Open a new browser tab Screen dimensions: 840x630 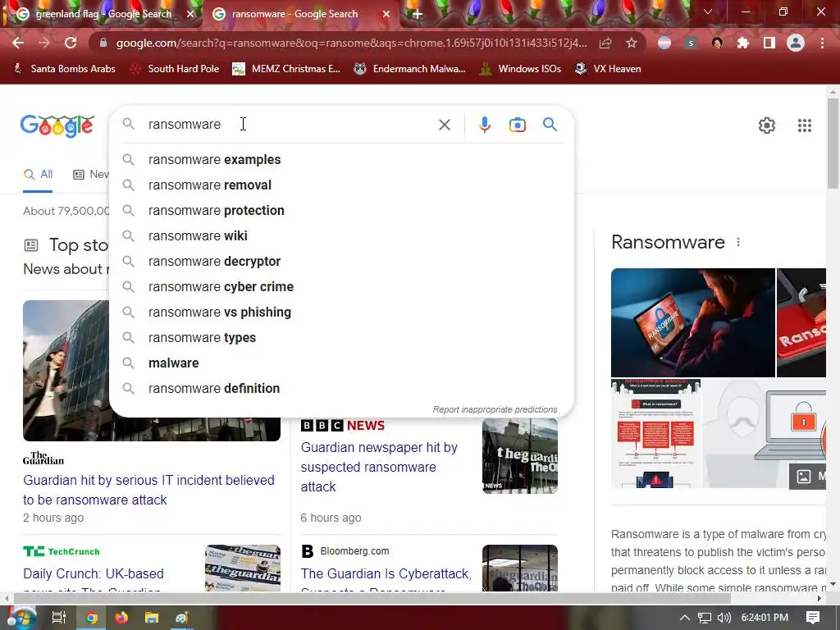pyautogui.click(x=418, y=14)
